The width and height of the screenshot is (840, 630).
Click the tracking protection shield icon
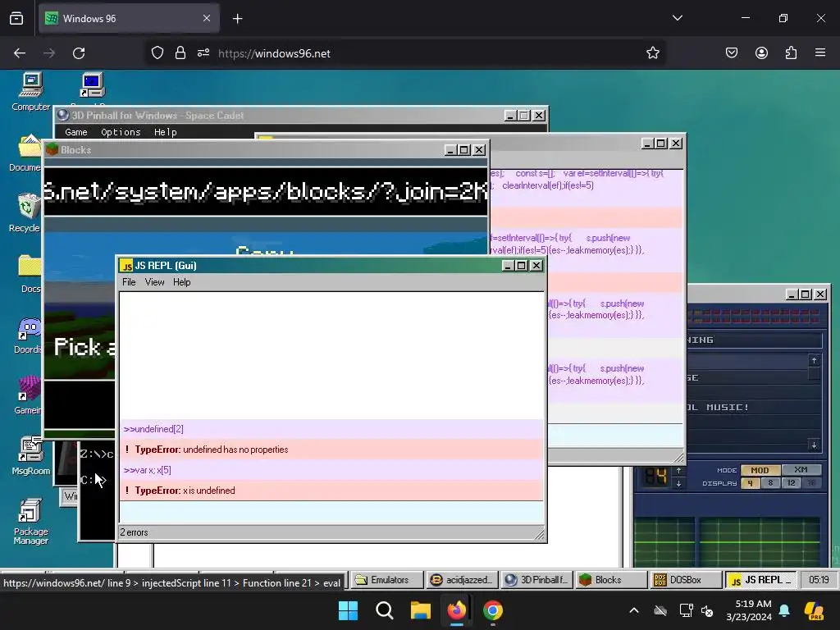157,53
